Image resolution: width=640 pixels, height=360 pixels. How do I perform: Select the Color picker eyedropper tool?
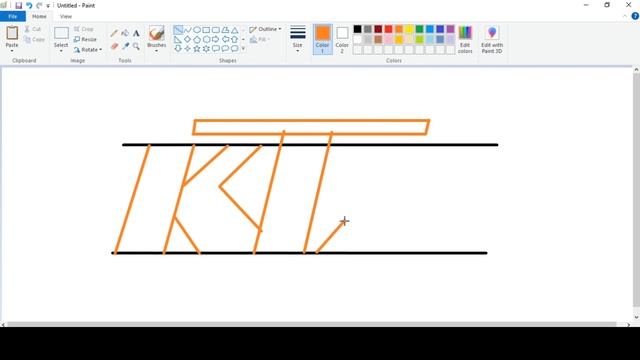[125, 46]
